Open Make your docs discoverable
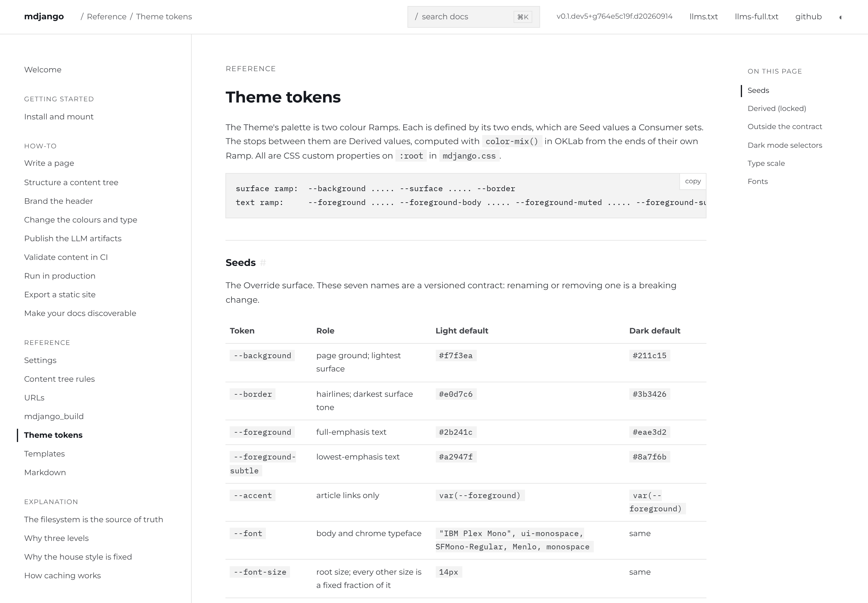This screenshot has height=603, width=868. point(80,313)
